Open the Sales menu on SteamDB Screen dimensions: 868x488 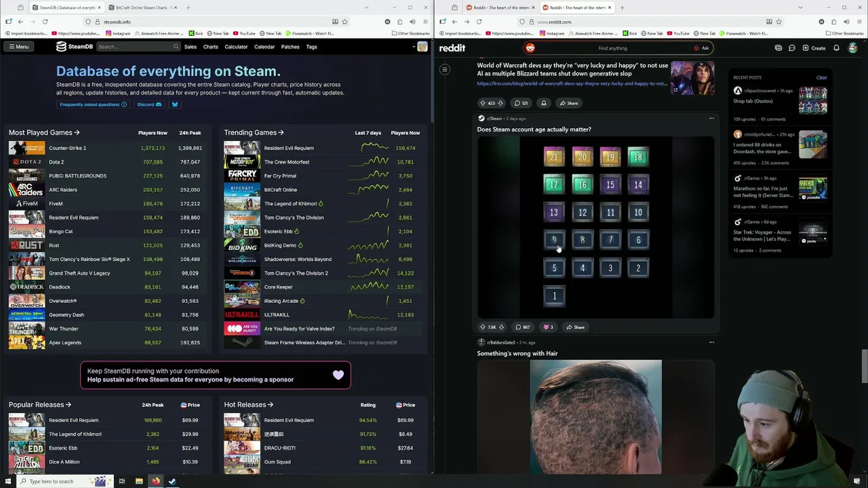(191, 47)
